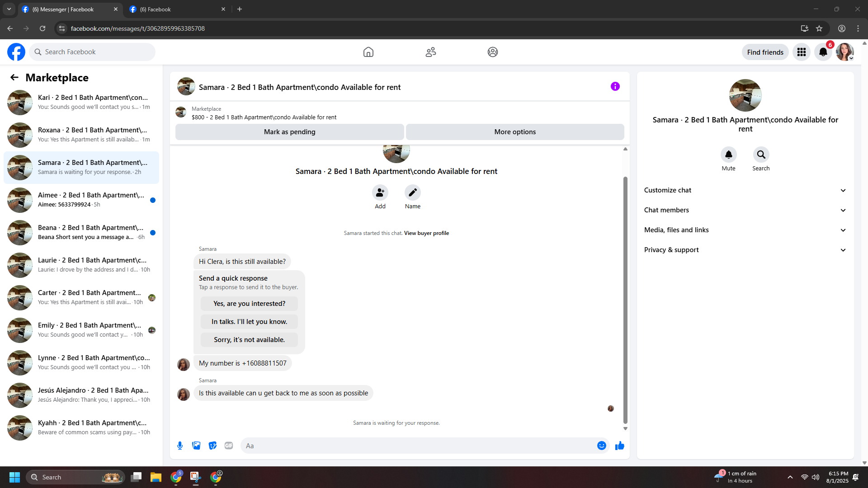Click the chat scrollbar down arrow

625,428
